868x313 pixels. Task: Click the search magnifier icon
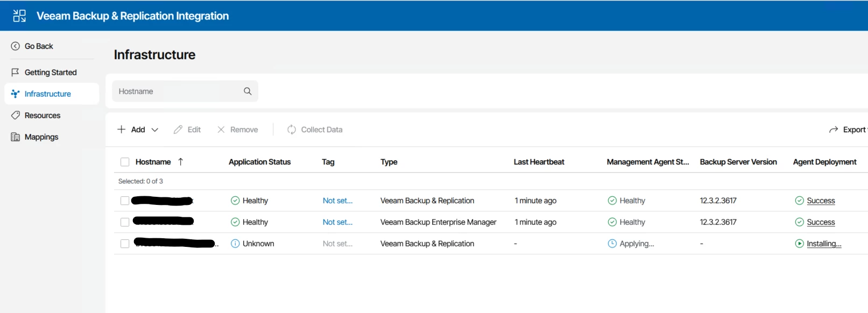[x=248, y=91]
